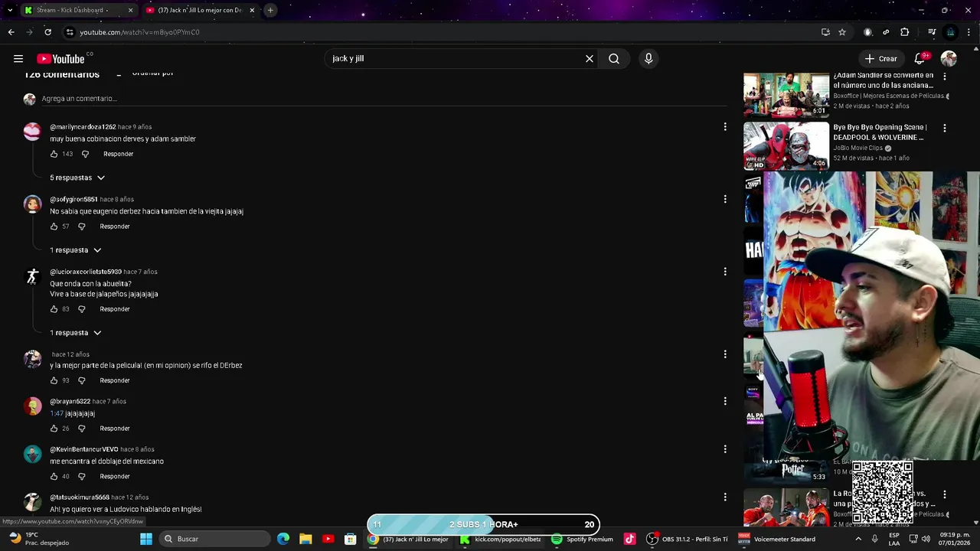
Task: Open the YouTube hamburger guide menu
Action: click(18, 59)
